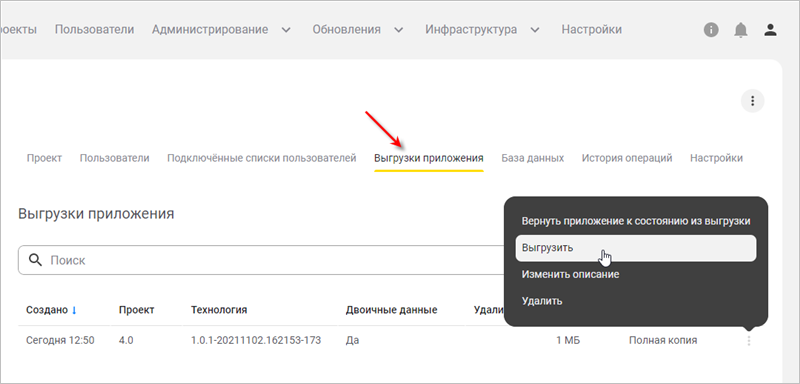This screenshot has height=384, width=800.
Task: Click the search magnifier icon
Action: (35, 260)
